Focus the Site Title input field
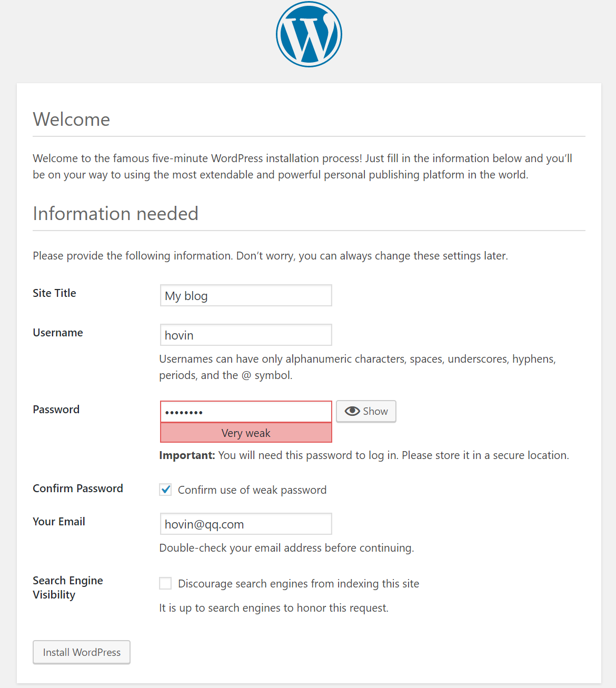 click(x=246, y=295)
